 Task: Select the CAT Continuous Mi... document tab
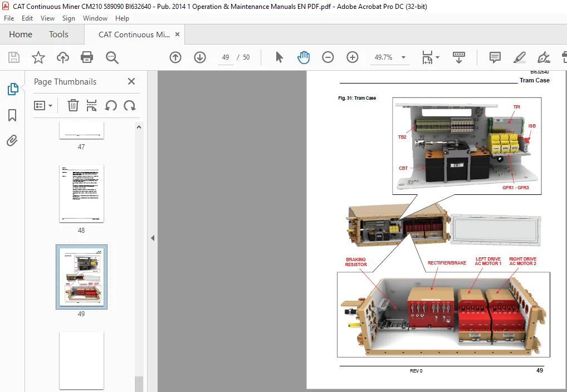134,35
